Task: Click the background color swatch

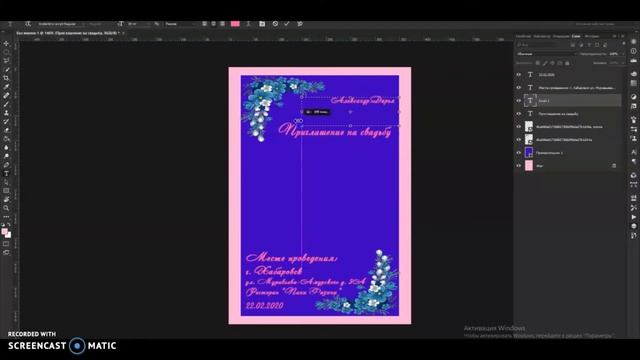Action: (9, 236)
